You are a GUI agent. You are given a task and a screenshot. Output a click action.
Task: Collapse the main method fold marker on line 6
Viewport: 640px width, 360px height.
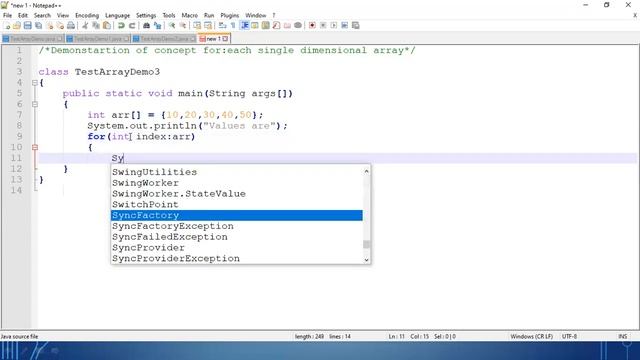(x=35, y=104)
